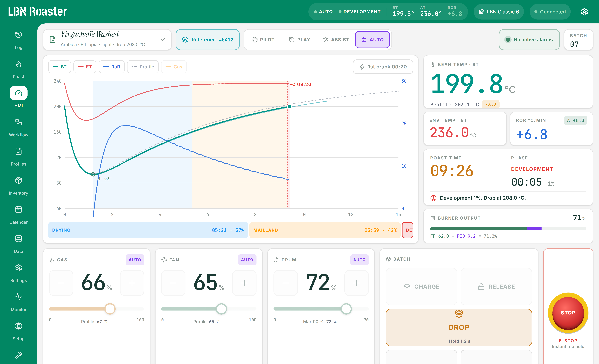Toggle the DRUM AUTO mode badge

(x=359, y=260)
